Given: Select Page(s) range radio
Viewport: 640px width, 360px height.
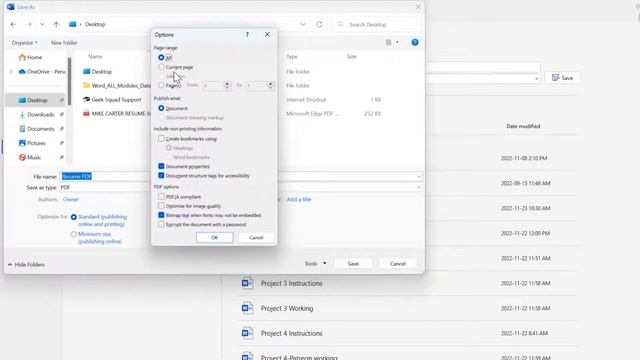Looking at the screenshot, I should coord(161,85).
